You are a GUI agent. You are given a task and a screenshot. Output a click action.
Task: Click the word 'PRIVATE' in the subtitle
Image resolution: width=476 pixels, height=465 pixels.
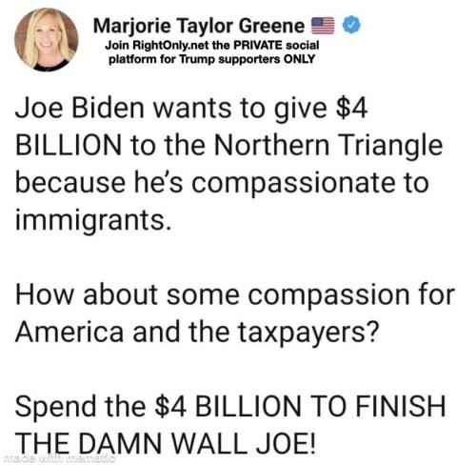pos(258,46)
